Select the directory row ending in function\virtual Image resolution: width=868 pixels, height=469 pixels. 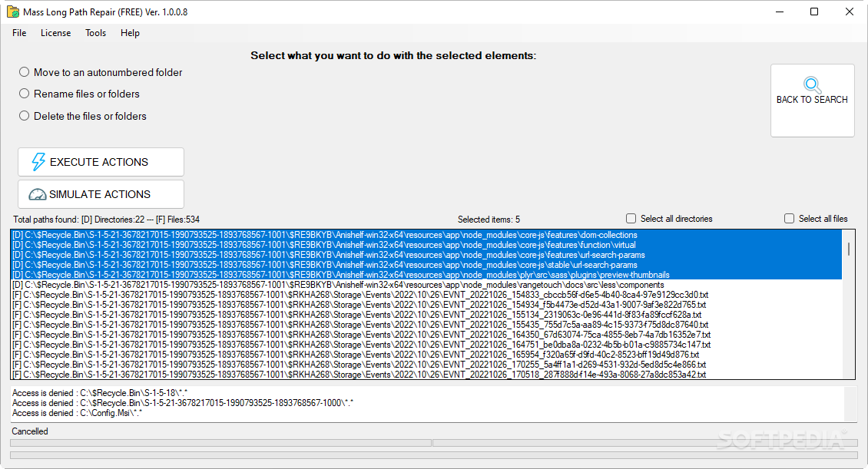pos(426,245)
